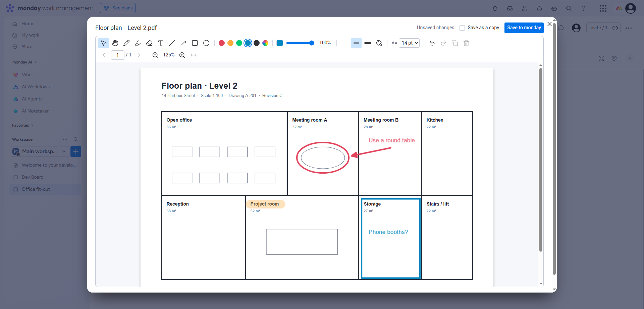Toggle the fill bucket option
The height and width of the screenshot is (309, 644).
click(x=379, y=43)
